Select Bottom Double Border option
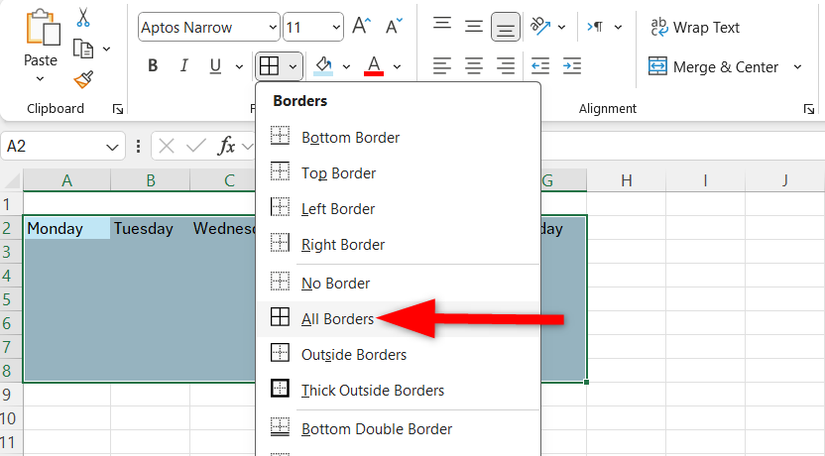The height and width of the screenshot is (456, 825). click(398, 429)
